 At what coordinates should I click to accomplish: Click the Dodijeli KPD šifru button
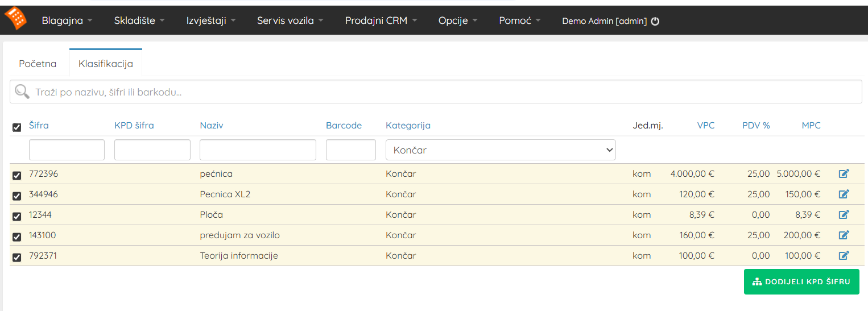[x=801, y=282]
